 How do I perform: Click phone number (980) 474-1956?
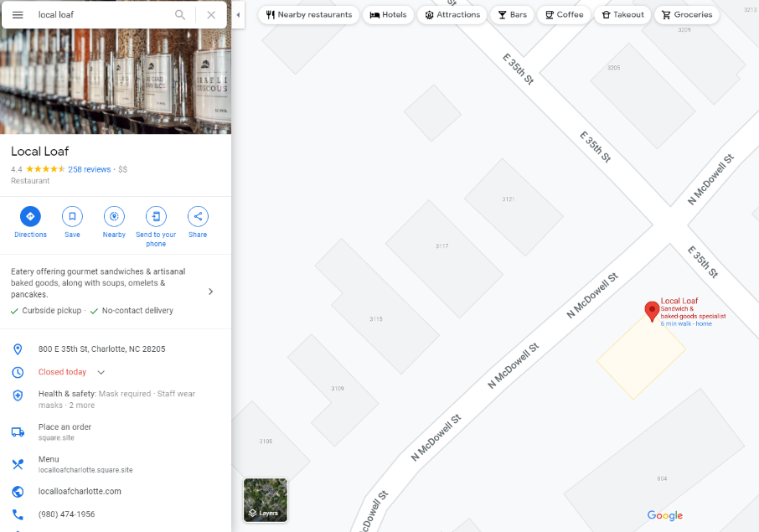[66, 514]
